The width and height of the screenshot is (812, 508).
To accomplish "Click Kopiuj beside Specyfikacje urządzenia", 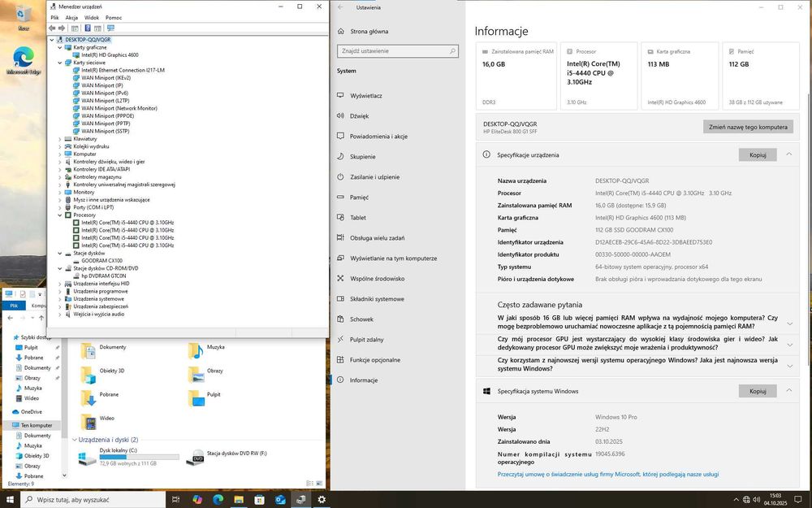I will 758,155.
